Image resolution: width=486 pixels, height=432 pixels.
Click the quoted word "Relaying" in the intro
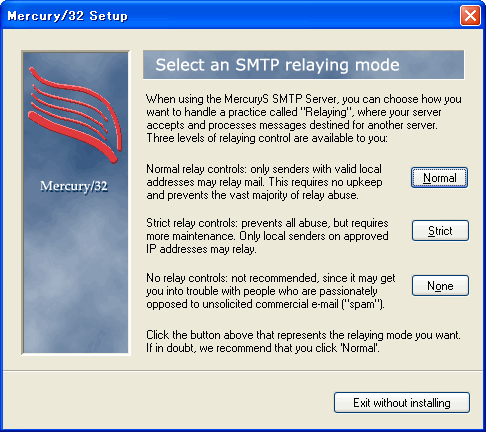(x=327, y=112)
